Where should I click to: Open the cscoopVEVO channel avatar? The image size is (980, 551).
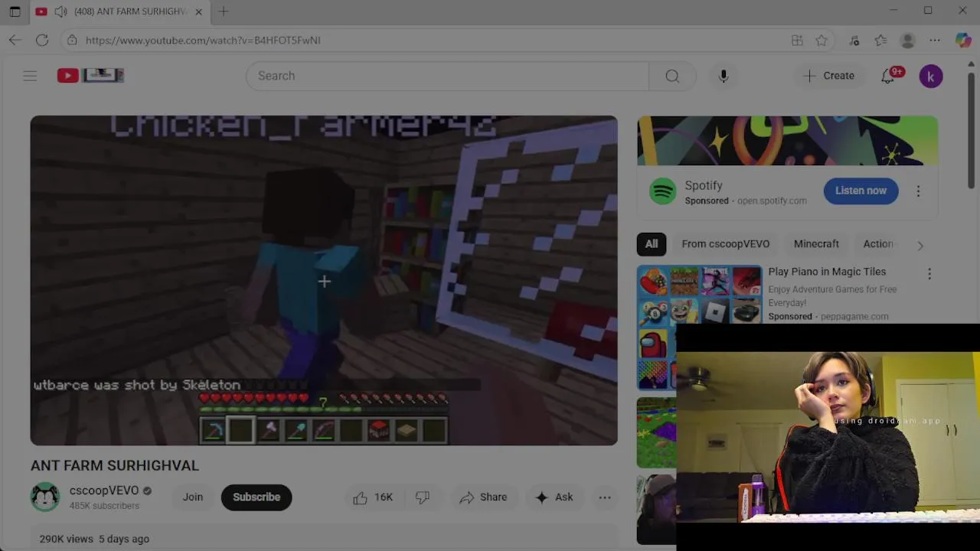(45, 497)
